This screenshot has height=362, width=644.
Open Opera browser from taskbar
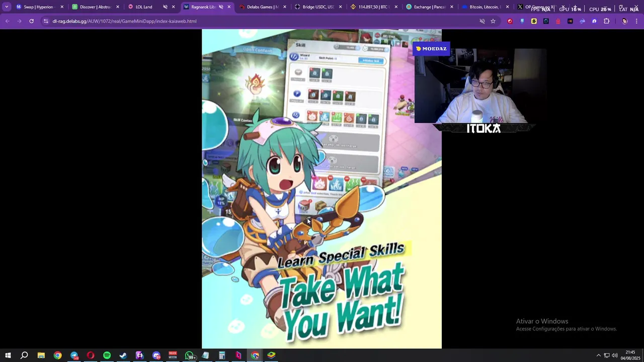[x=91, y=355]
